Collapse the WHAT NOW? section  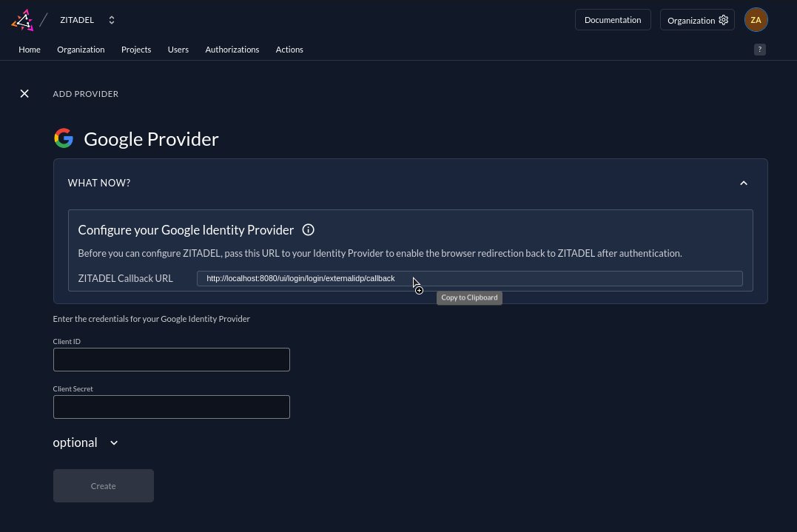click(x=744, y=183)
